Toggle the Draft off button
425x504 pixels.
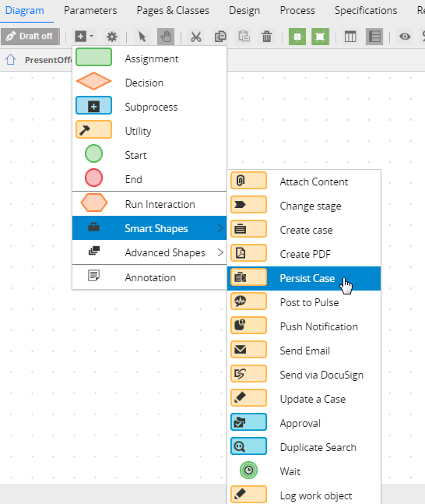(x=30, y=37)
